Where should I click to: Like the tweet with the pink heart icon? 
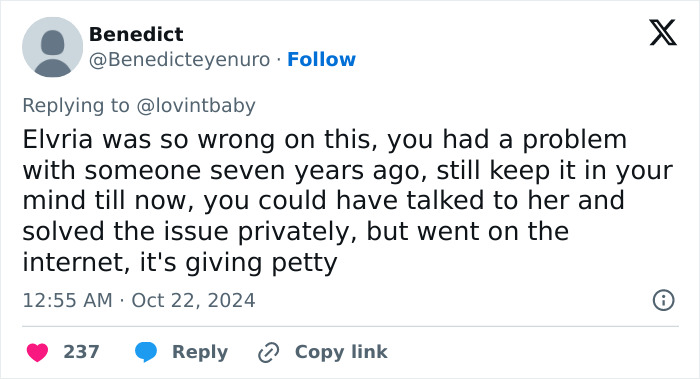click(37, 352)
